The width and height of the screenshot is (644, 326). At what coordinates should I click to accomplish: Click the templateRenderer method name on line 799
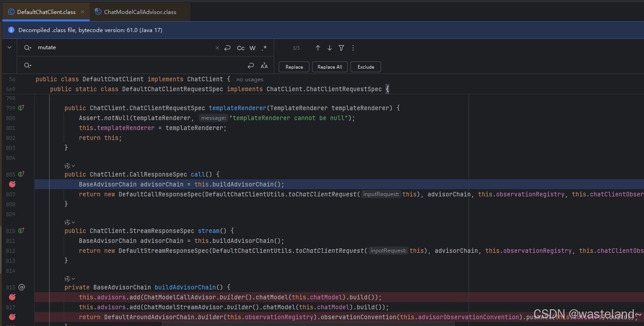tap(238, 108)
